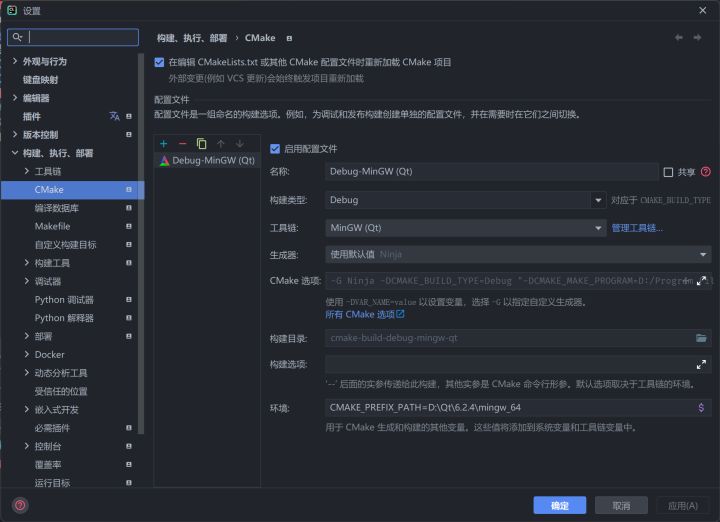Click the 管理工具链... link
This screenshot has width=720, height=522.
(x=637, y=228)
